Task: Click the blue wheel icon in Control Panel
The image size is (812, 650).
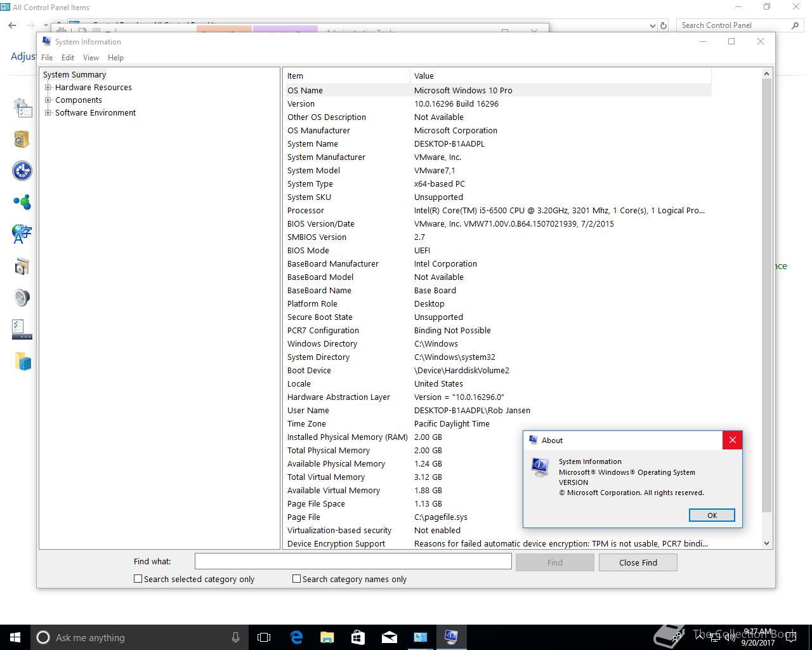Action: (22, 171)
